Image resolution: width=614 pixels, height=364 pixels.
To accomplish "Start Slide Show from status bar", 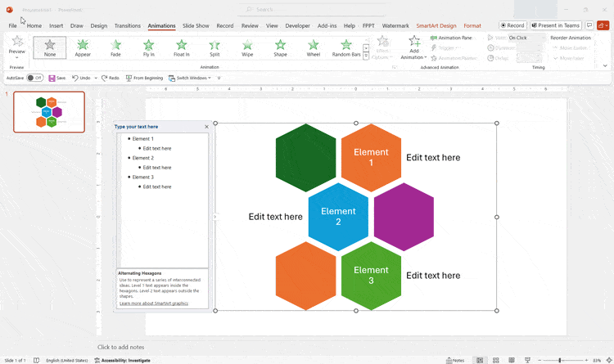I will coord(527,360).
